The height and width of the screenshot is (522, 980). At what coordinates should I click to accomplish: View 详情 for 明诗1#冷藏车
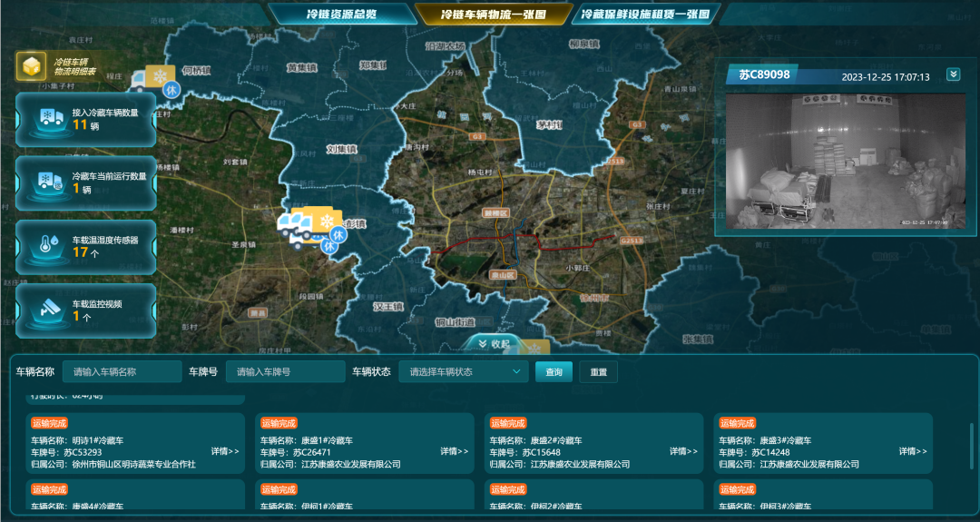click(x=225, y=451)
